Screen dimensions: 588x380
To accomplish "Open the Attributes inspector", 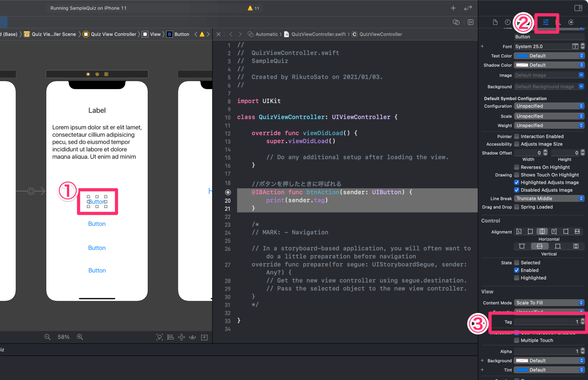I will [x=546, y=22].
